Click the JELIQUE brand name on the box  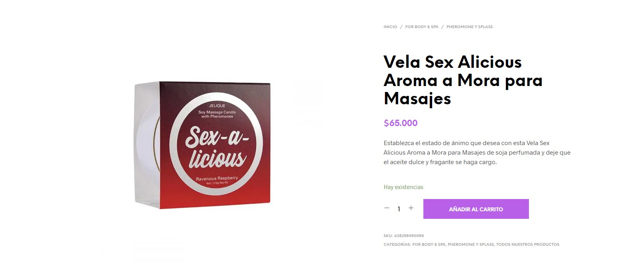[x=217, y=106]
